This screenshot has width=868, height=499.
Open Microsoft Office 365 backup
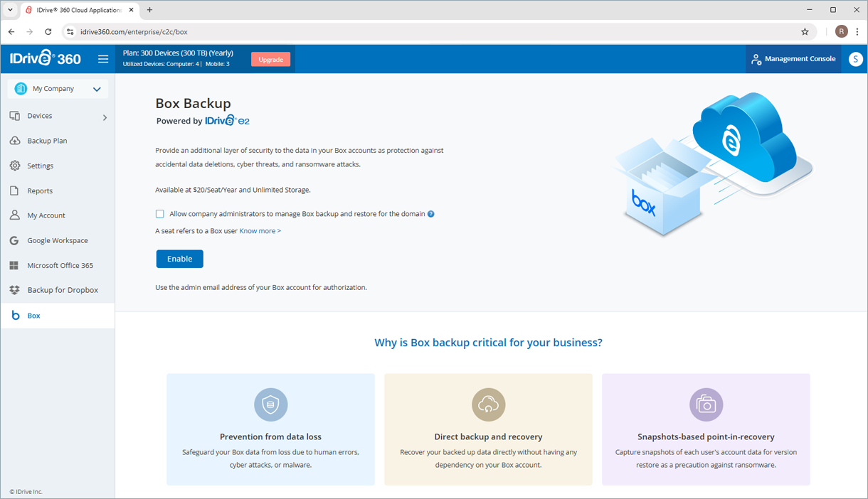pos(60,265)
